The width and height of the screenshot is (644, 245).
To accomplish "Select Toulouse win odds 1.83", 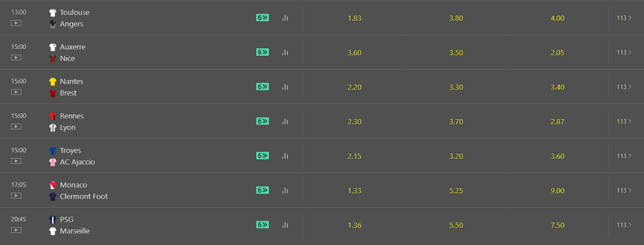I will click(x=354, y=18).
